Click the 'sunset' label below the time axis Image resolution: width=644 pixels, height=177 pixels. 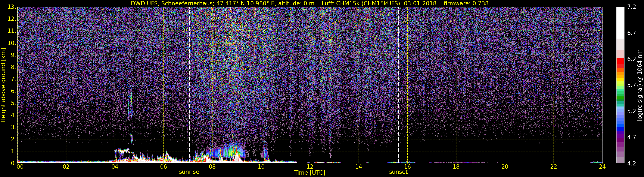[x=398, y=172]
